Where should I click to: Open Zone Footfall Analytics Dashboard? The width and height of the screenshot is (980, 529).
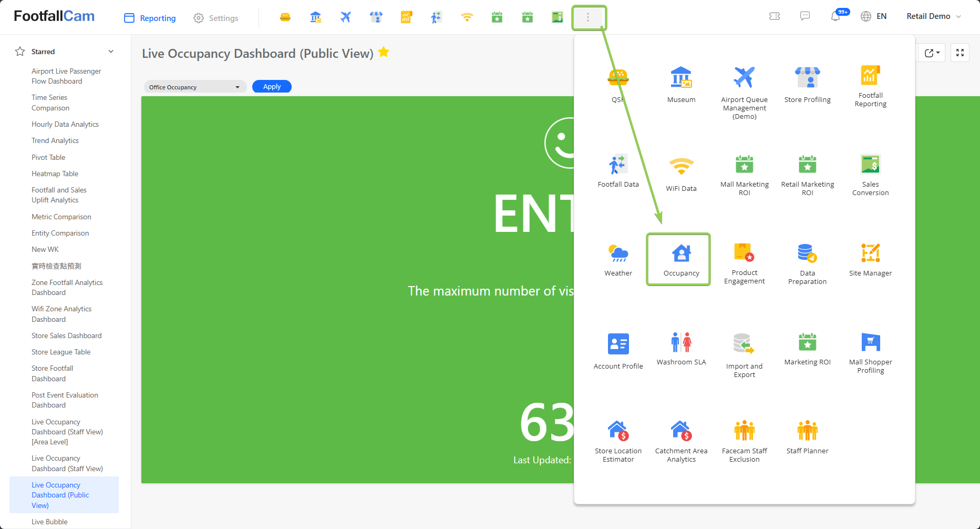(x=67, y=288)
